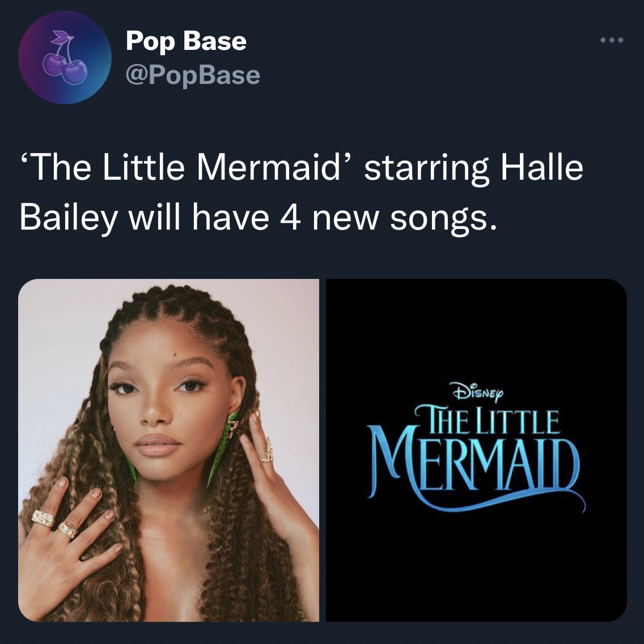Click the word 'starring' in the tweet
The height and width of the screenshot is (644, 644).
point(427,168)
